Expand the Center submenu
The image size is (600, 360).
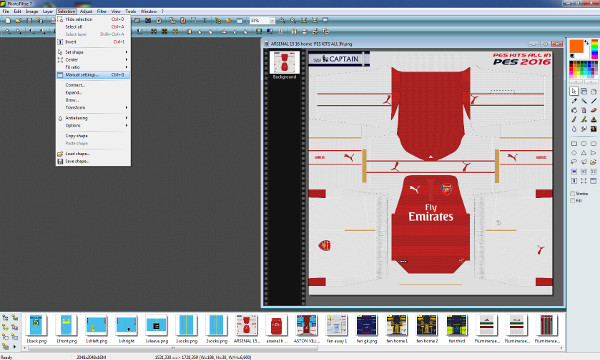click(x=93, y=60)
